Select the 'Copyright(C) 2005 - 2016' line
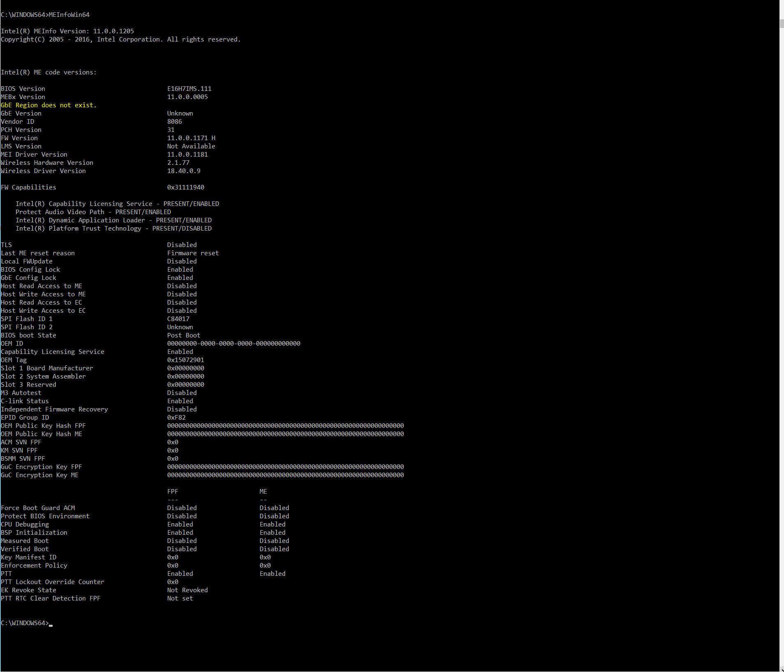Viewport: 784px width, 672px height. 121,39
